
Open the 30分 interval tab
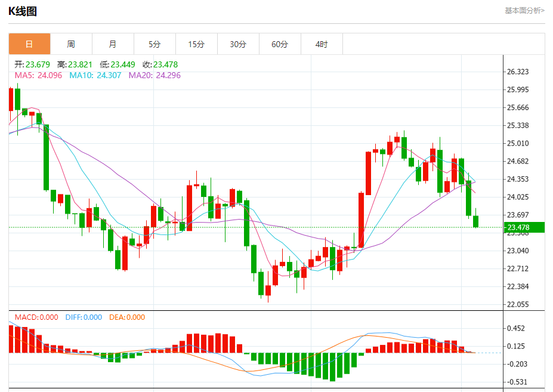pos(238,44)
